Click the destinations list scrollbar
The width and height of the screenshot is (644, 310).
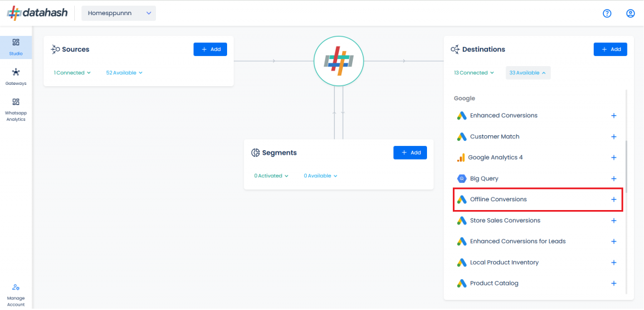point(626,166)
